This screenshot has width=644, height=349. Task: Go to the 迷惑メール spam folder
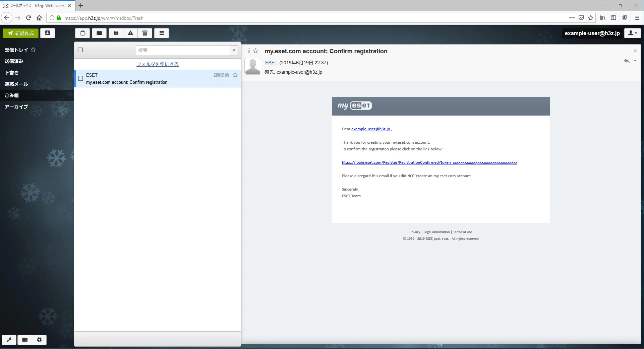click(16, 84)
